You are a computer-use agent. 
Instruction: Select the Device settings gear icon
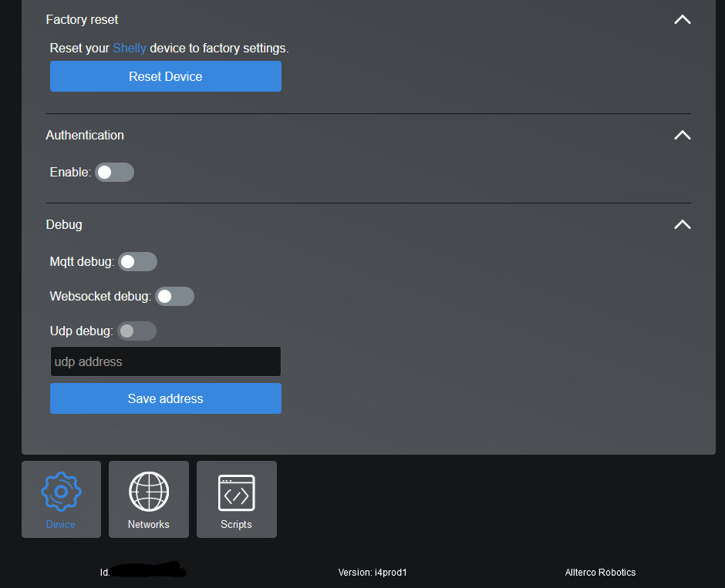click(x=61, y=491)
